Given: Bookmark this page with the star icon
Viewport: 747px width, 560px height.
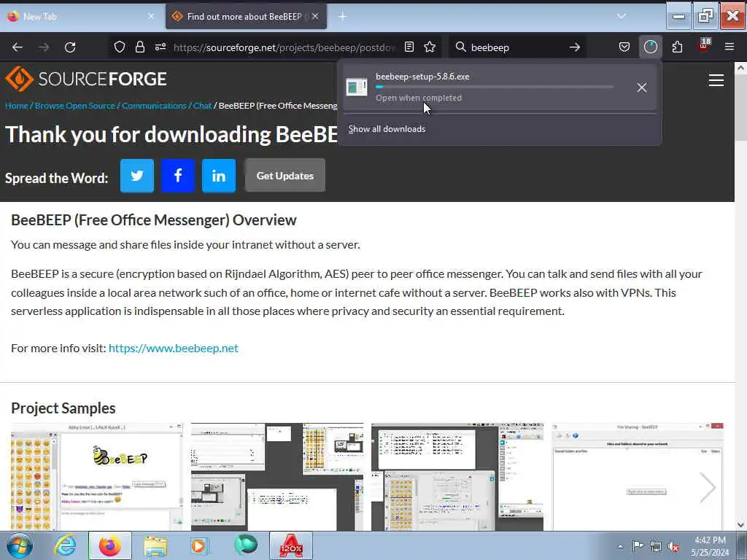Looking at the screenshot, I should point(430,47).
